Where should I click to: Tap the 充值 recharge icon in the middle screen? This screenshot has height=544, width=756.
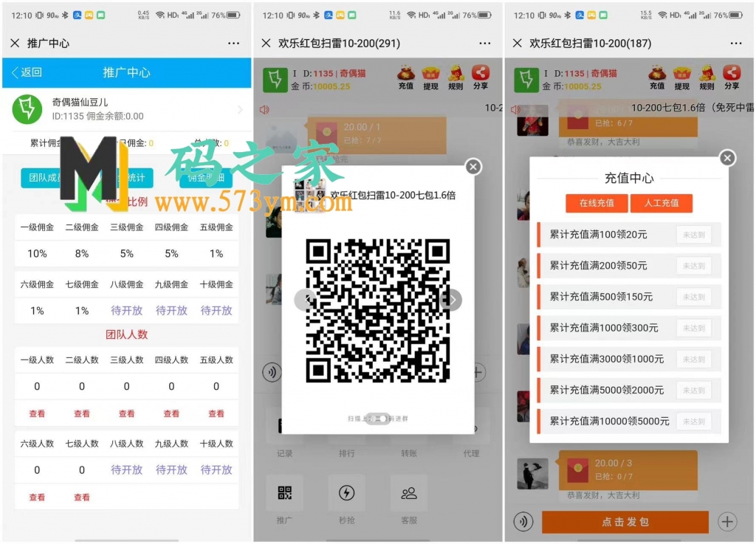click(406, 78)
